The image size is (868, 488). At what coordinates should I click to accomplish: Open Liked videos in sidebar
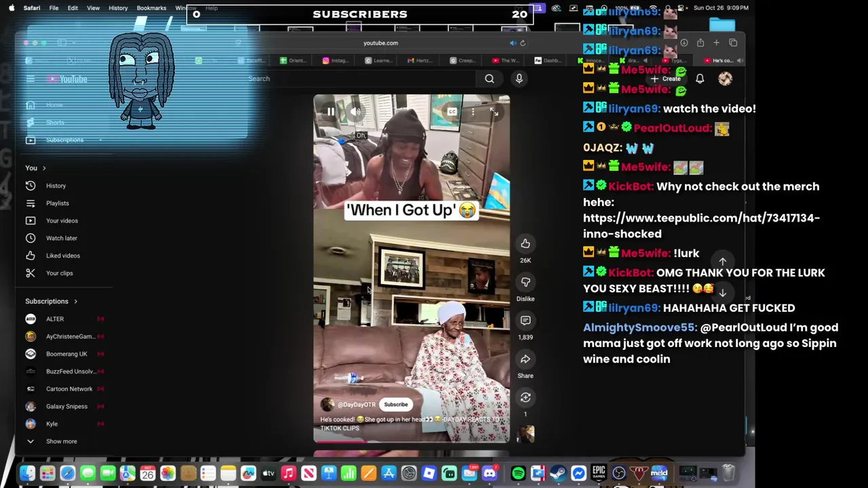click(x=63, y=256)
